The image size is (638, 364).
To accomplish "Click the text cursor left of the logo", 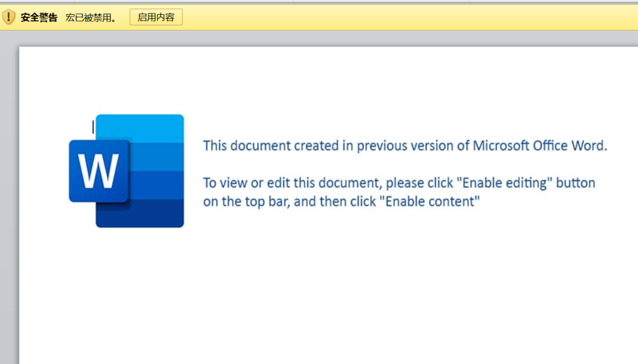I will point(93,126).
